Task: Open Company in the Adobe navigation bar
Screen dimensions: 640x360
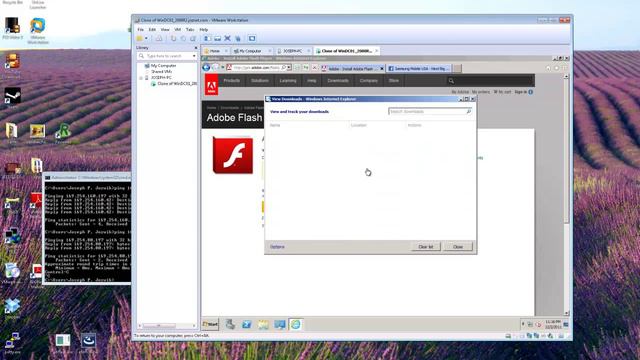Action: point(369,81)
